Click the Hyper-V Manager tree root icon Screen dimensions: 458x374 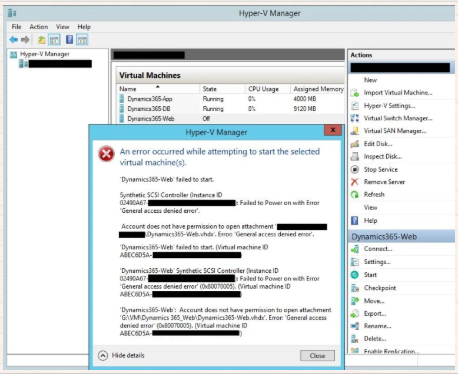click(13, 54)
